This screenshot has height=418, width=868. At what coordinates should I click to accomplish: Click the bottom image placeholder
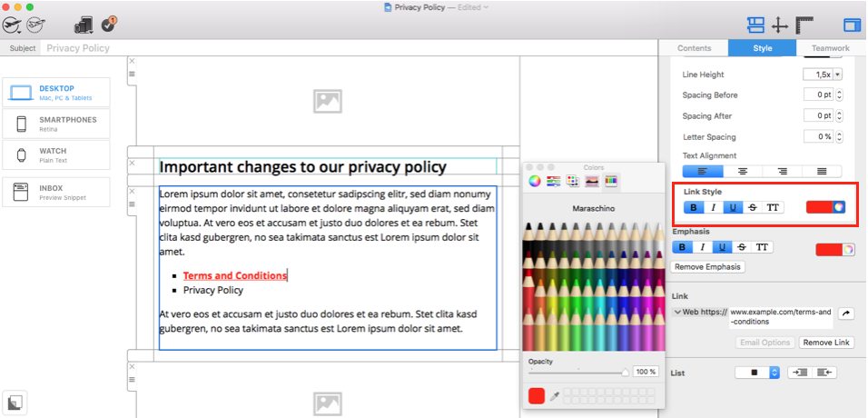pyautogui.click(x=328, y=403)
